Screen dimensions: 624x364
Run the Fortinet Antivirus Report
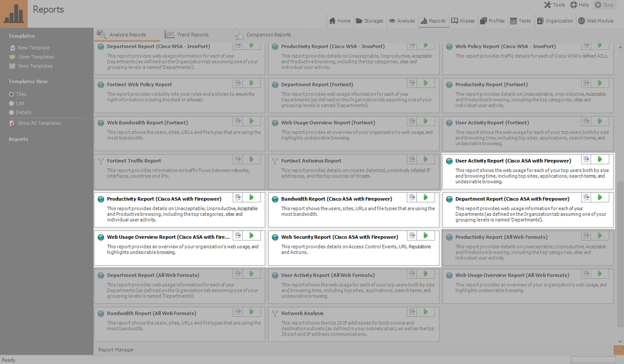[x=426, y=159]
